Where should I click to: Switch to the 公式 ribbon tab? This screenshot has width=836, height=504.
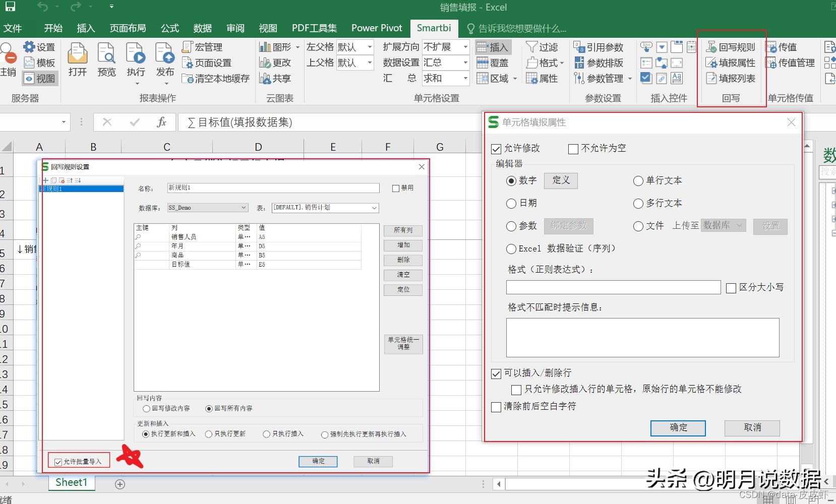(170, 28)
